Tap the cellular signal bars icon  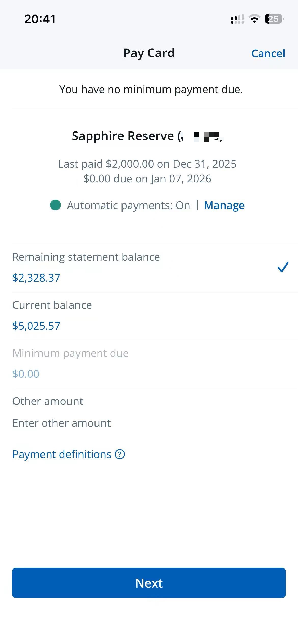tap(237, 19)
